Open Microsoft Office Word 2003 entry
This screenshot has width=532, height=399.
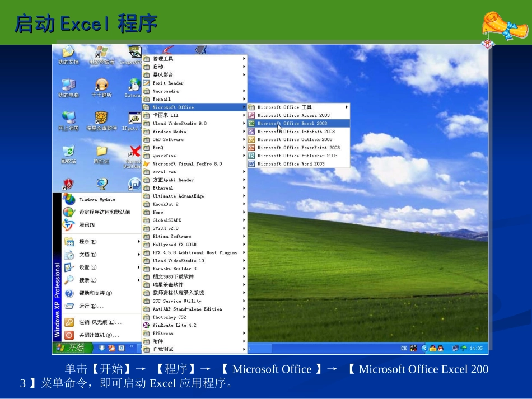[x=298, y=164]
